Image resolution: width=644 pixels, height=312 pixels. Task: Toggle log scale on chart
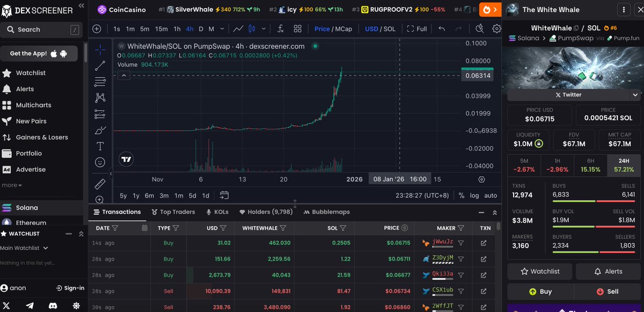point(474,195)
